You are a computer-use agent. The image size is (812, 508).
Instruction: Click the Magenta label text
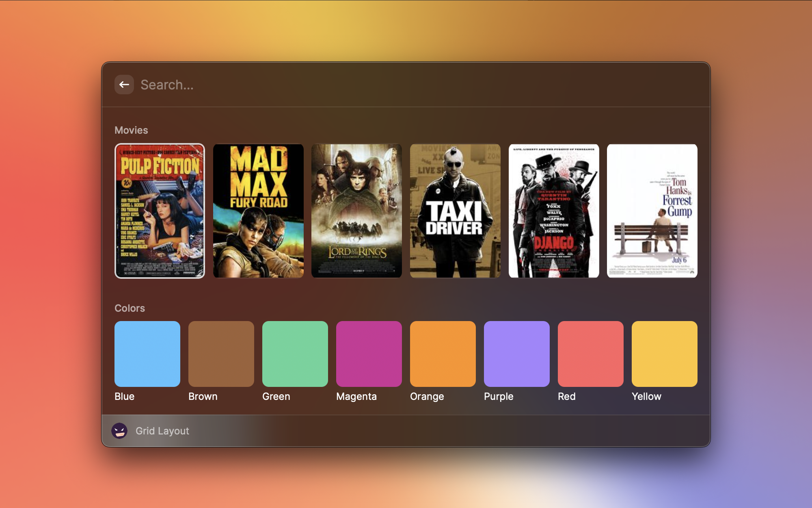(x=356, y=397)
